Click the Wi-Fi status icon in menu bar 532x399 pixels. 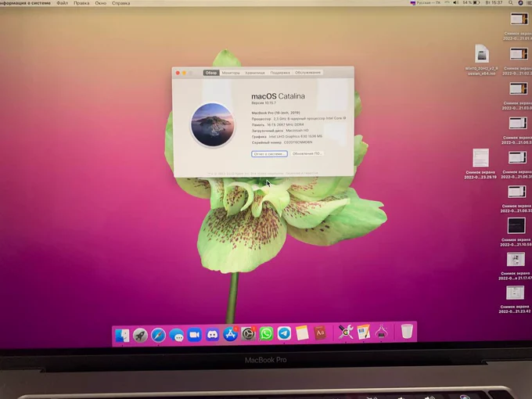click(x=447, y=2)
